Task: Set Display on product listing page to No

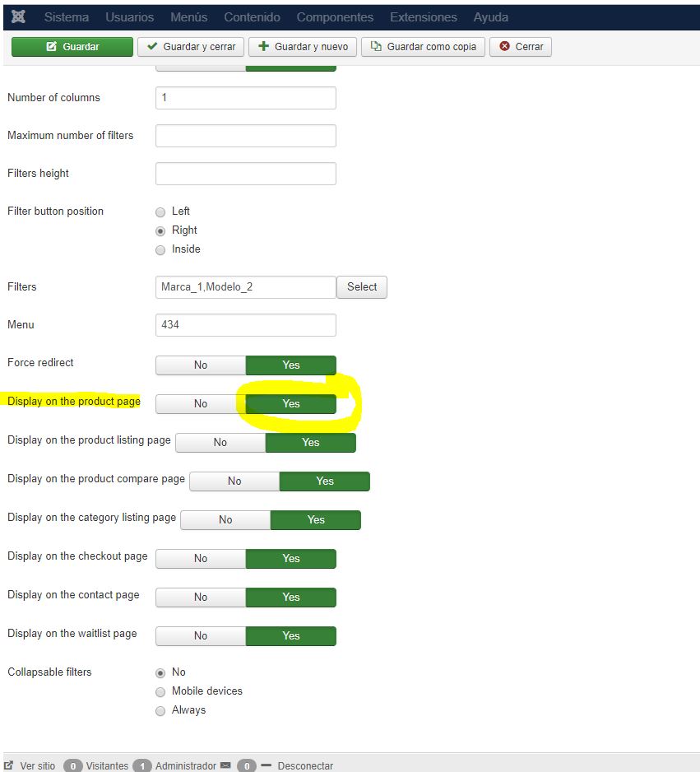Action: click(220, 443)
